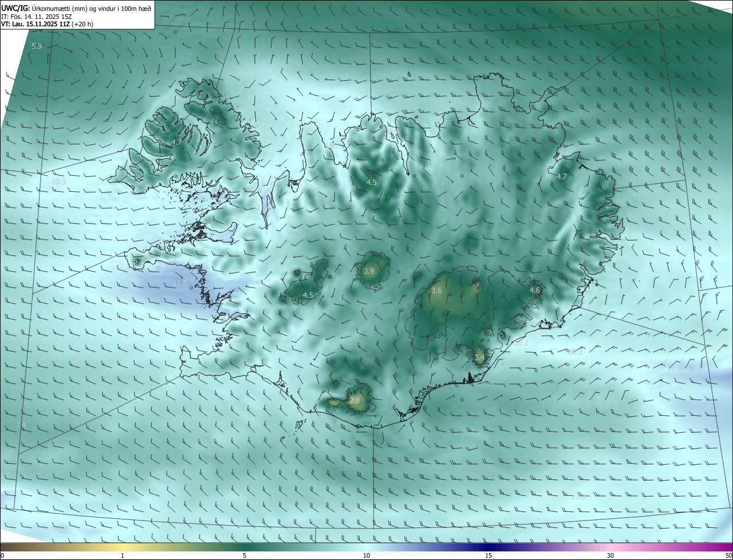733x560 pixels.
Task: Click the 4.7 value over the Westfjords peninsula
Action: 176,142
